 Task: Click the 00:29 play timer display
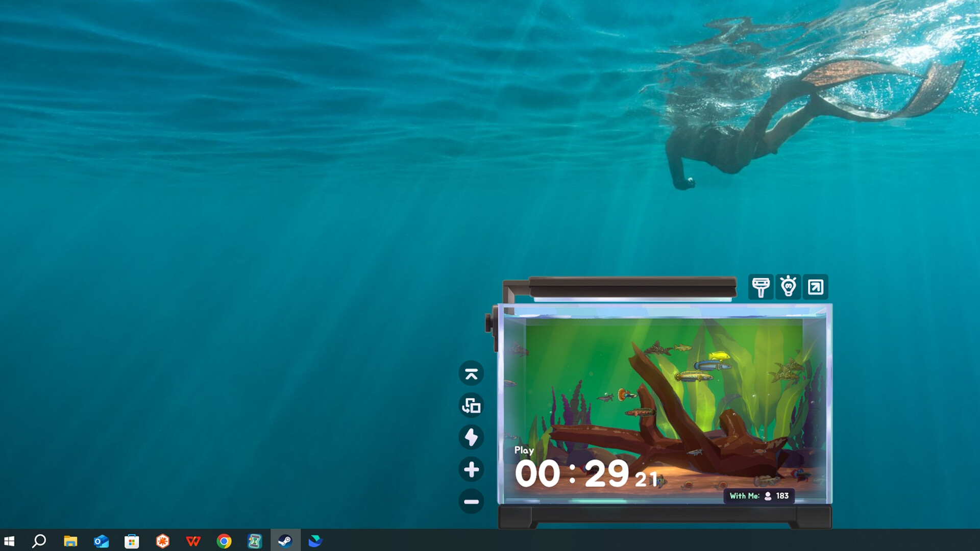coord(572,473)
